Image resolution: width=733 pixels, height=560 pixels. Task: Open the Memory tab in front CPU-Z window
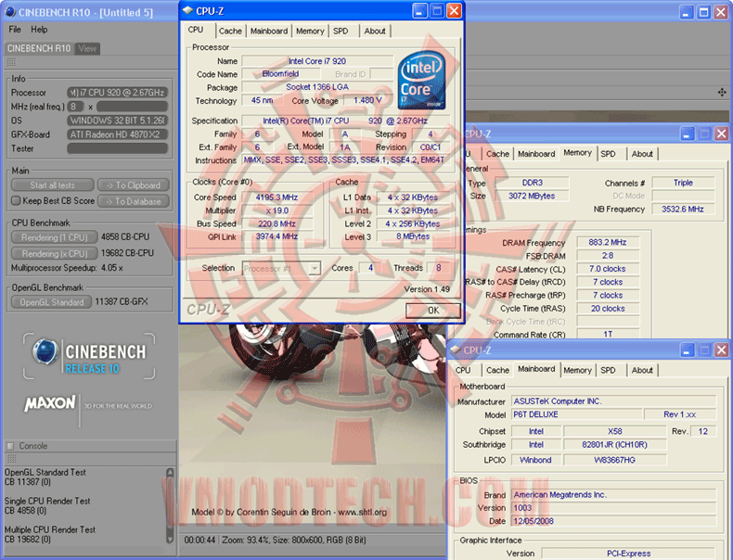(x=310, y=32)
